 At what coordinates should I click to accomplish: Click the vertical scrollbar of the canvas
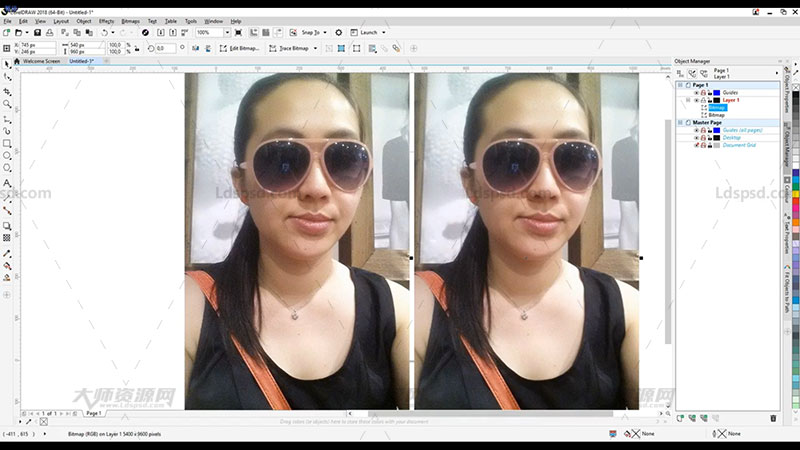668,232
